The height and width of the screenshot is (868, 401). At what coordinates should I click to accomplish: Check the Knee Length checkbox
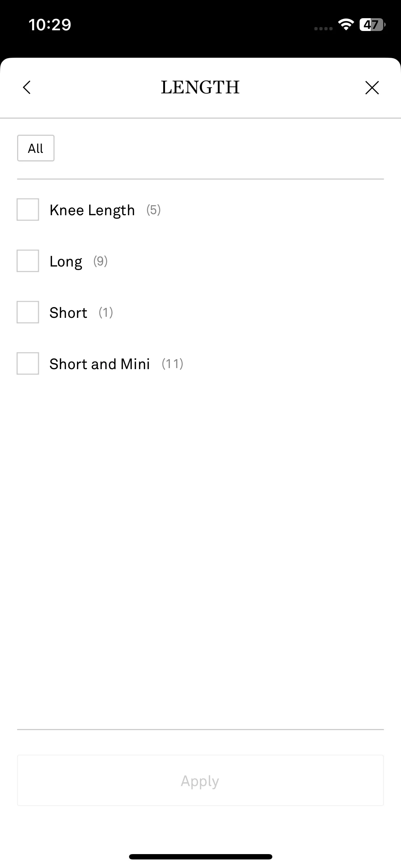[28, 210]
